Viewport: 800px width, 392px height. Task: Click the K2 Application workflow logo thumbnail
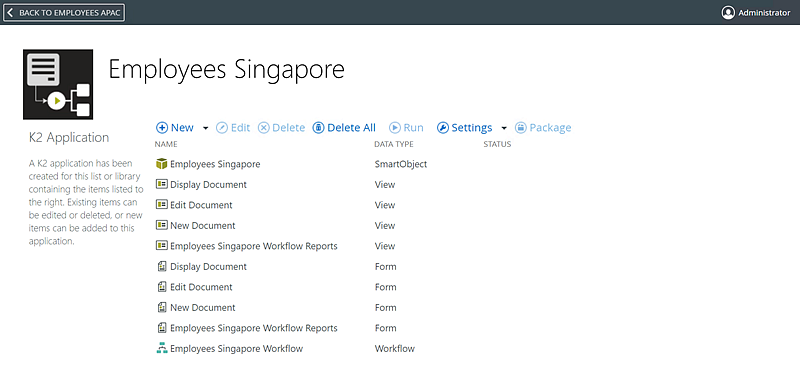point(58,84)
